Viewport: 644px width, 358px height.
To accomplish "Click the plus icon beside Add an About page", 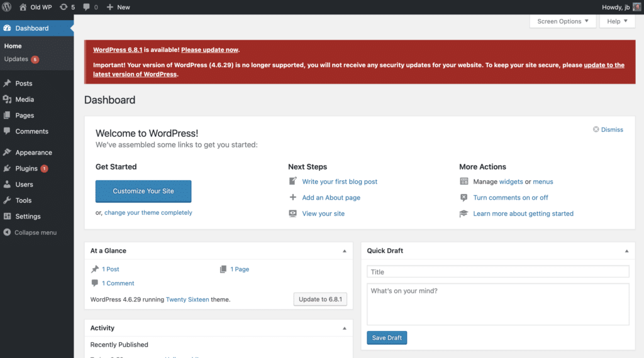I will point(293,197).
